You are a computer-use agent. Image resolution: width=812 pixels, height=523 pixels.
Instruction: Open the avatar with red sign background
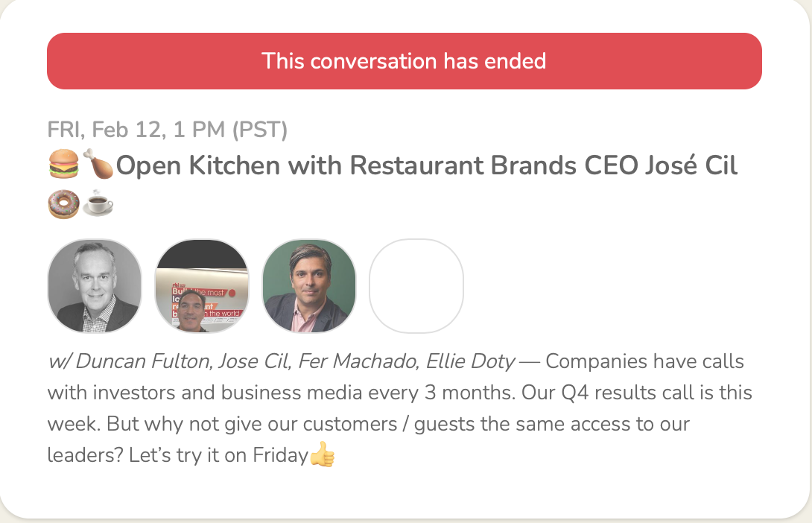coord(202,286)
